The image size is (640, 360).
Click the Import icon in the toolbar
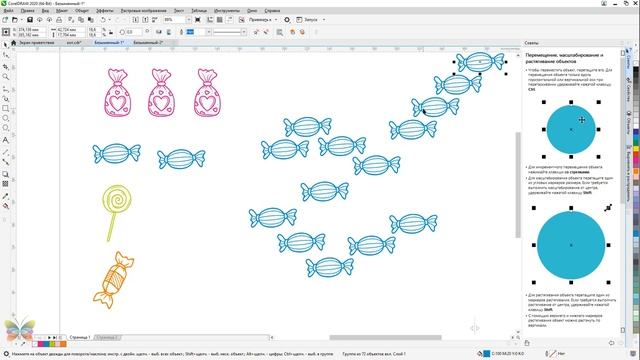(x=136, y=20)
